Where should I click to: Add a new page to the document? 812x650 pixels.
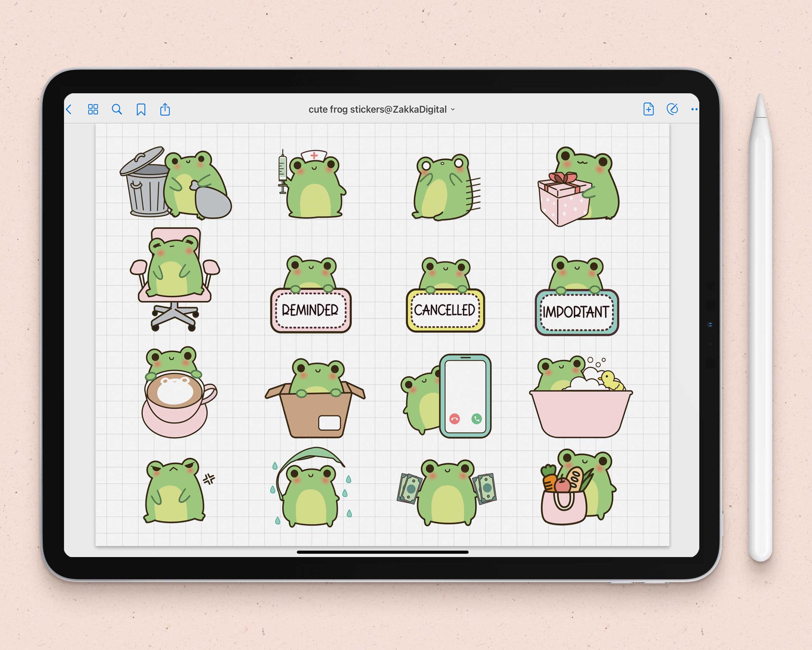coord(649,109)
